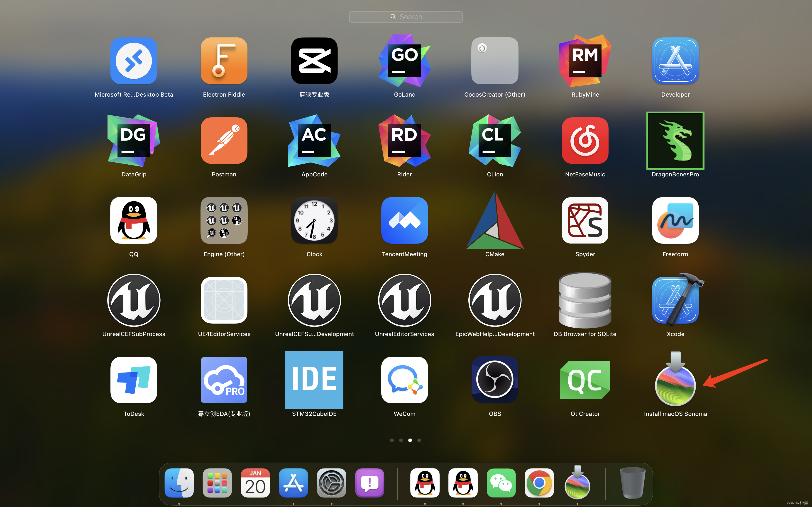The height and width of the screenshot is (507, 812).
Task: Launch Qt Creator
Action: [585, 380]
